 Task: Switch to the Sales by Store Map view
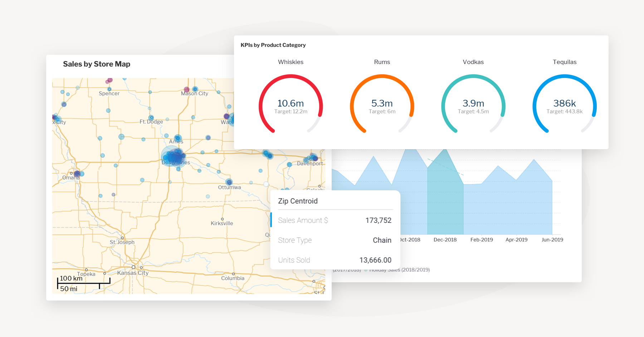97,64
